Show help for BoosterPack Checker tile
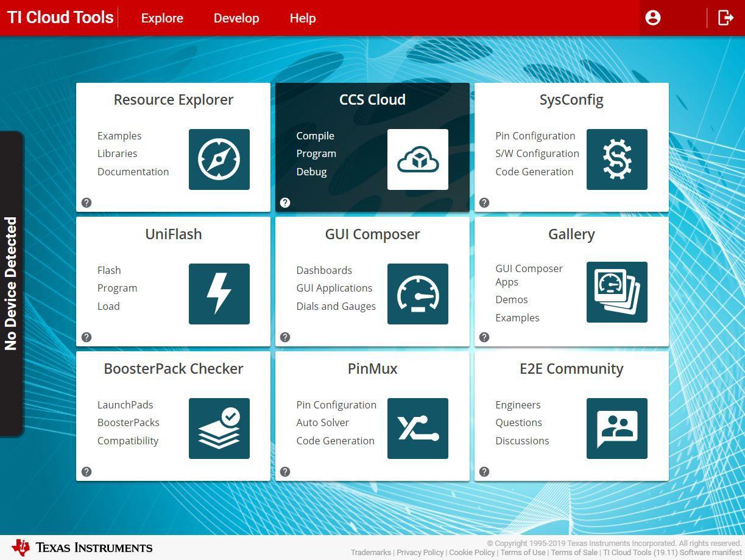 click(87, 472)
